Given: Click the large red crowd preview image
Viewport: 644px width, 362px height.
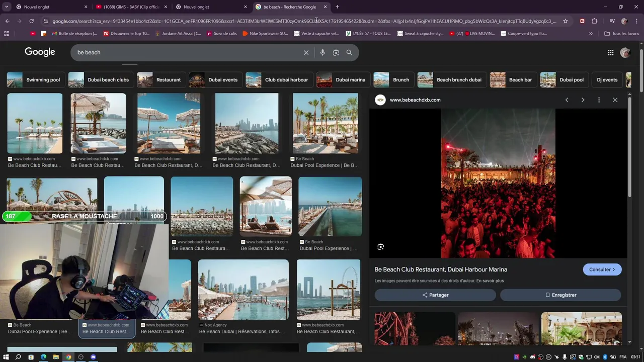Looking at the screenshot, I should pos(498,184).
